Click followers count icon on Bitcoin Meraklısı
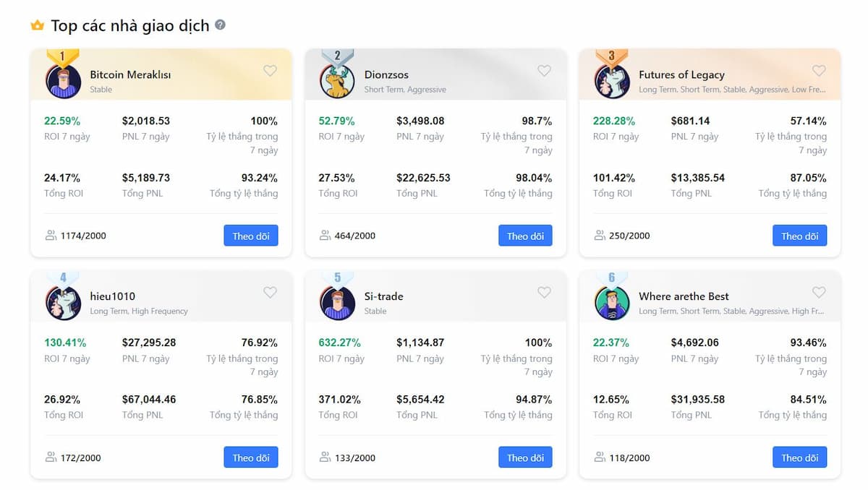The height and width of the screenshot is (490, 868). 51,236
